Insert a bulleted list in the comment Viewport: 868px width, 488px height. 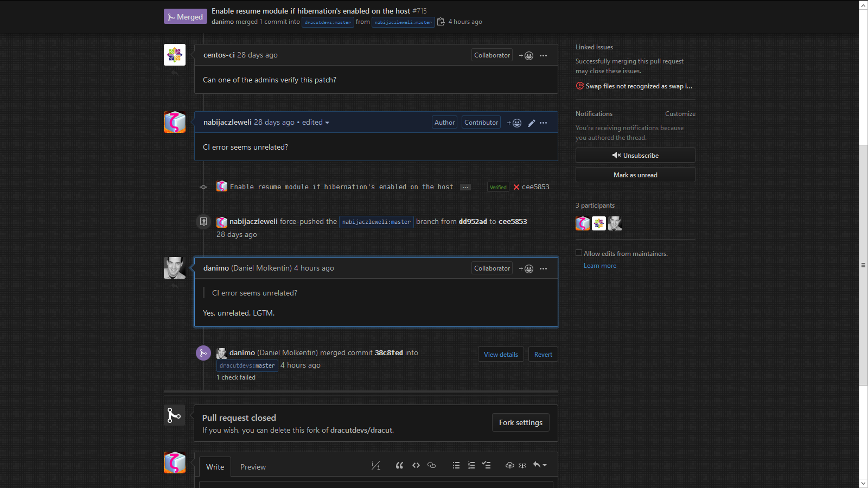(x=456, y=465)
